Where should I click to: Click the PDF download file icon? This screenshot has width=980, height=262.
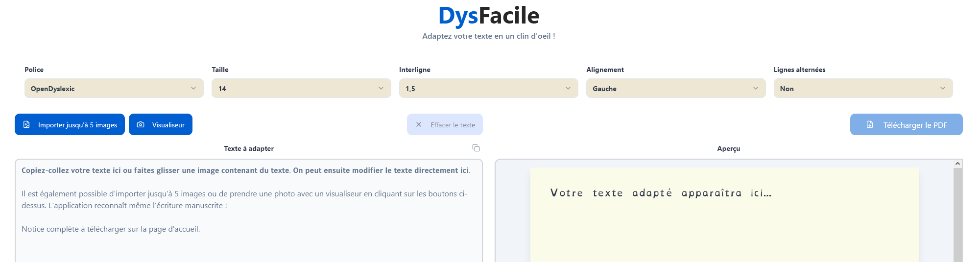[870, 125]
